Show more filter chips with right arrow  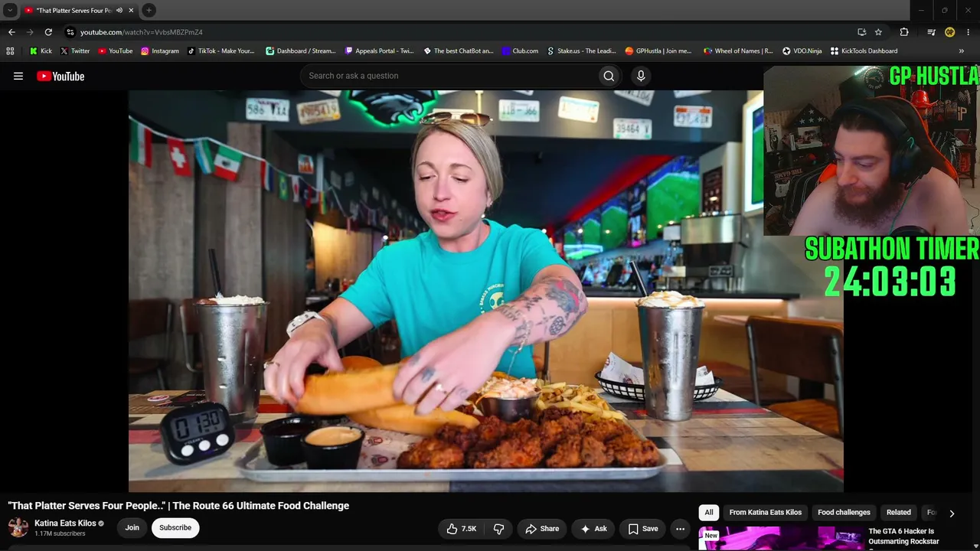click(952, 513)
